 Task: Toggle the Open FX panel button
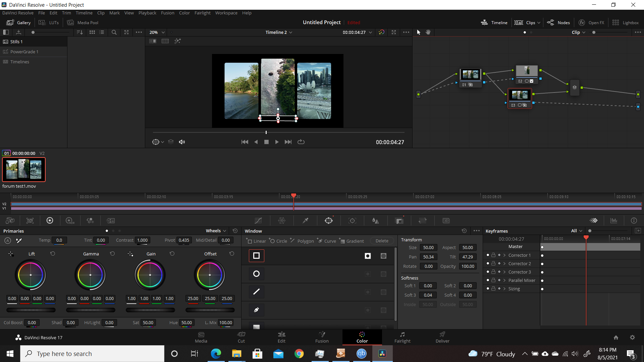[591, 22]
